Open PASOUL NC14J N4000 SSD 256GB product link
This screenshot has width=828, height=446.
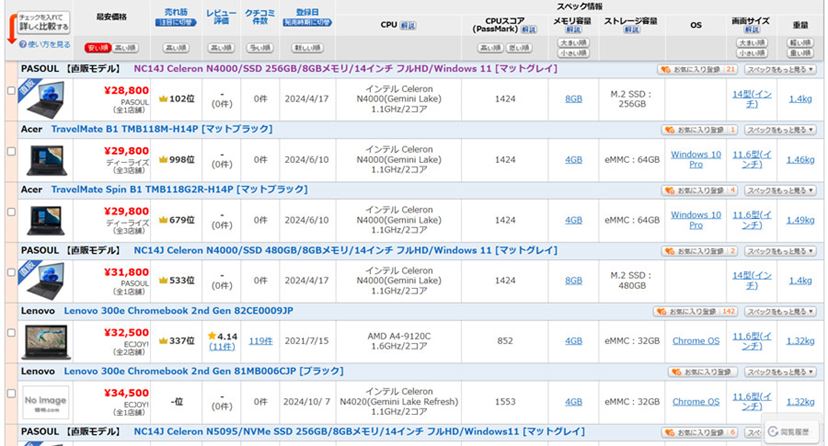[345, 69]
